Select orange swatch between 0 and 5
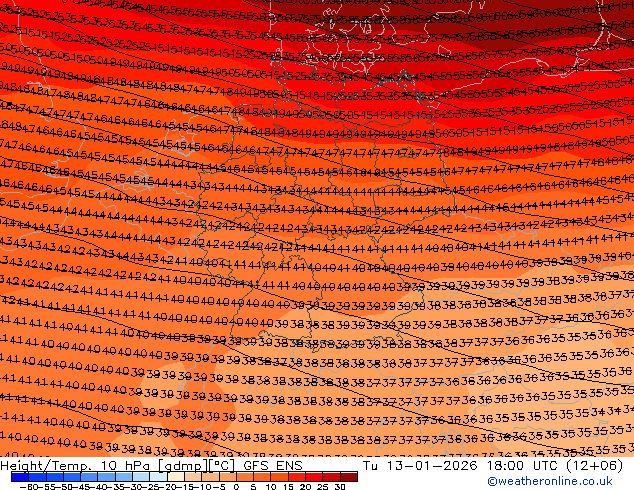 tap(245, 477)
